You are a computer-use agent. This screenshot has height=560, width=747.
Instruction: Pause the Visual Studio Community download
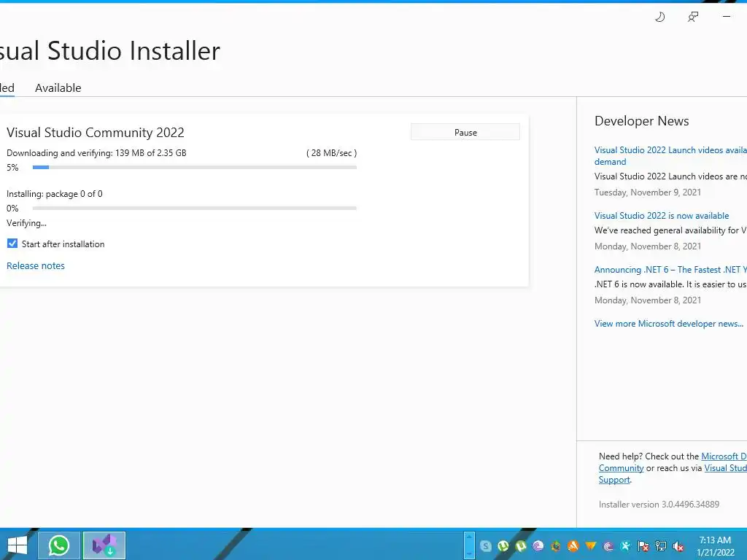coord(465,133)
